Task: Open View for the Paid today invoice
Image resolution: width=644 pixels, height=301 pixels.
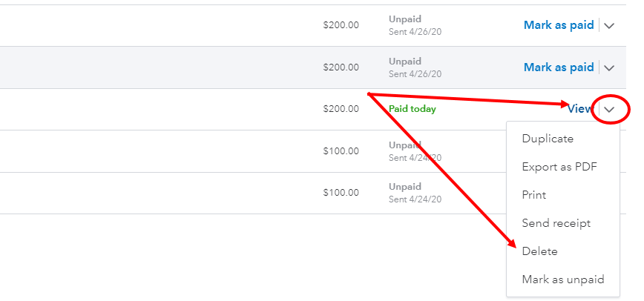Action: click(x=579, y=109)
